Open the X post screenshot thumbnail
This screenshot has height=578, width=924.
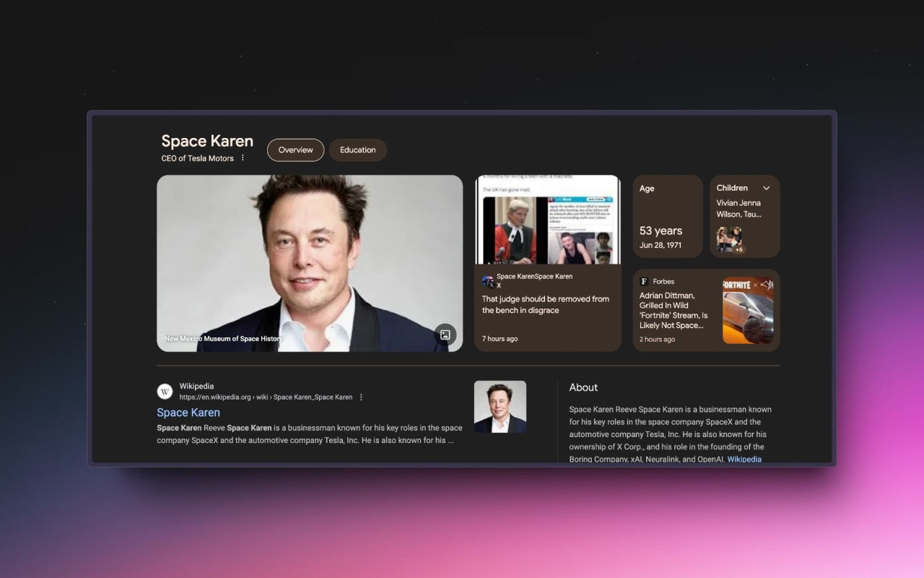548,220
